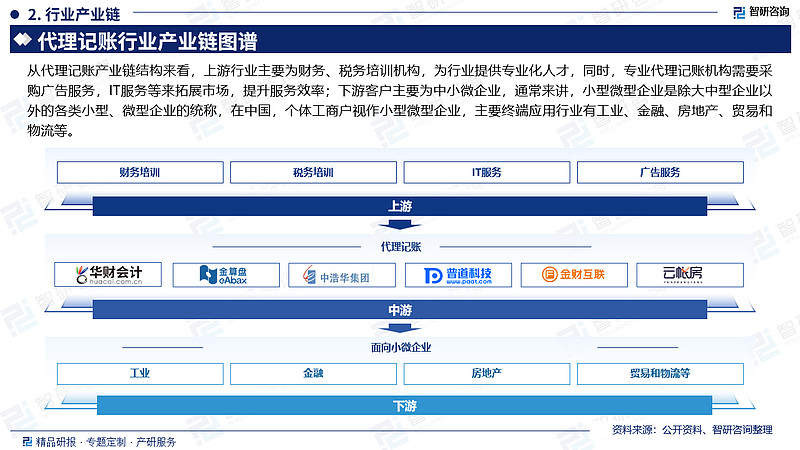Click the 税务培训 box
Screen dimensions: 800x450
[x=313, y=172]
